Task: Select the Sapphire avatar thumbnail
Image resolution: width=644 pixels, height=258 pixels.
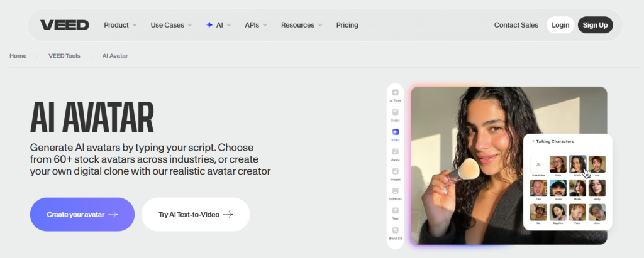Action: click(558, 212)
